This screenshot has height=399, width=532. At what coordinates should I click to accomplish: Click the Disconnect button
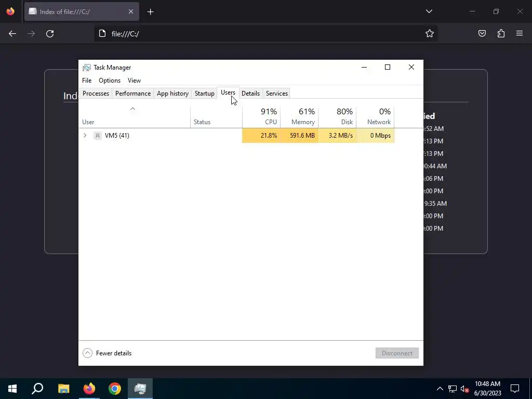pyautogui.click(x=397, y=353)
